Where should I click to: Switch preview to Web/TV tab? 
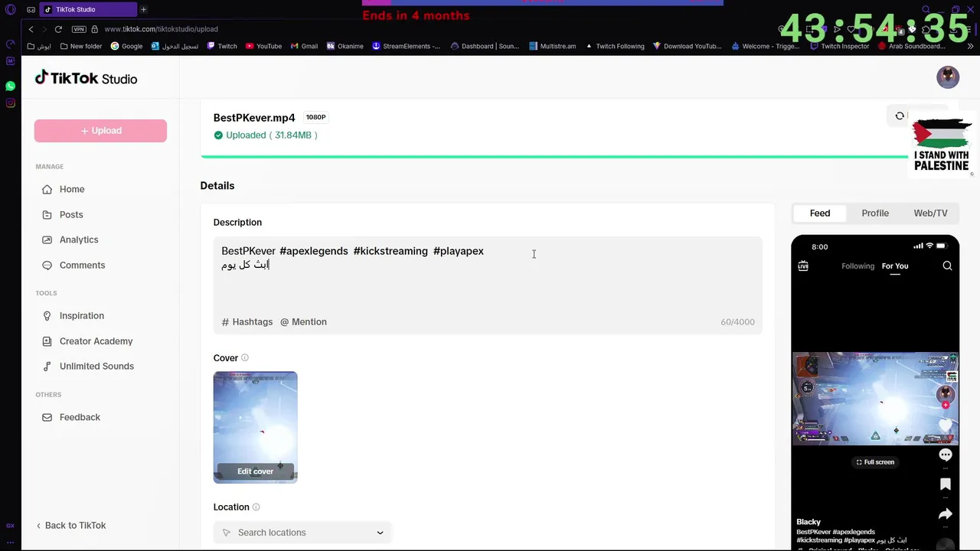tap(930, 213)
